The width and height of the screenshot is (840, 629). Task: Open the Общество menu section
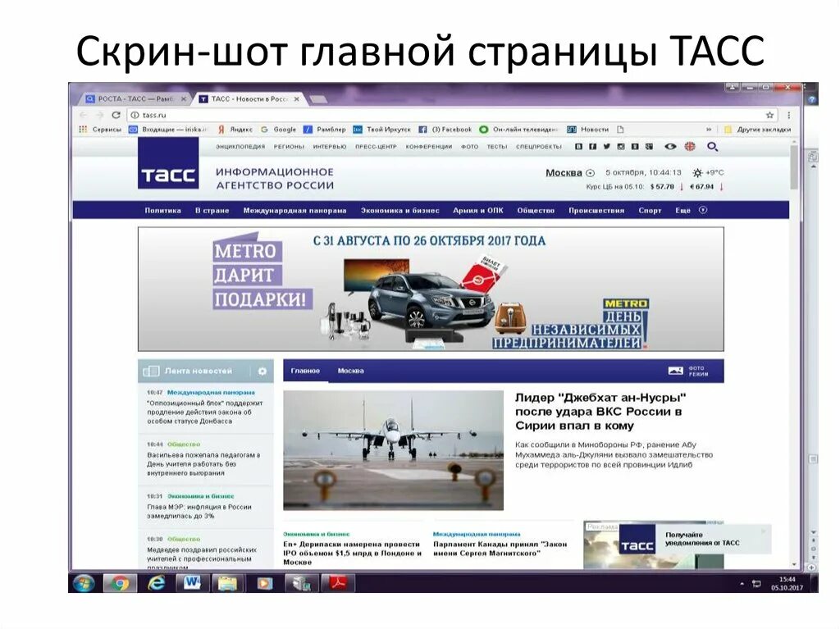point(536,211)
